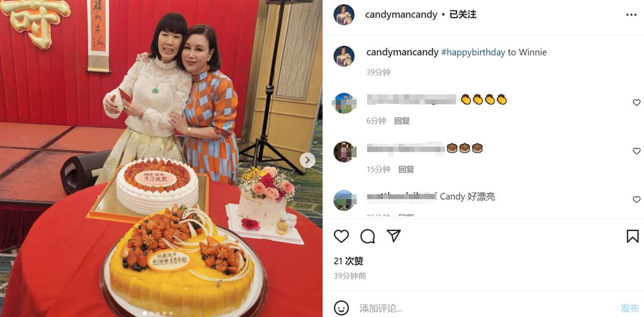Save post with bookmark icon
Screen dimensions: 644x317
point(633,236)
